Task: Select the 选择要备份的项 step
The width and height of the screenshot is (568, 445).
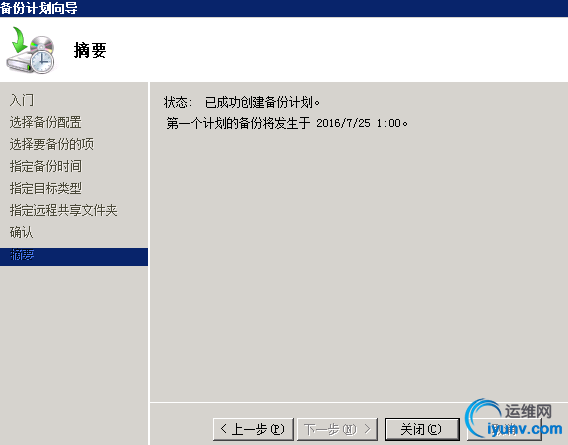Action: 51,144
